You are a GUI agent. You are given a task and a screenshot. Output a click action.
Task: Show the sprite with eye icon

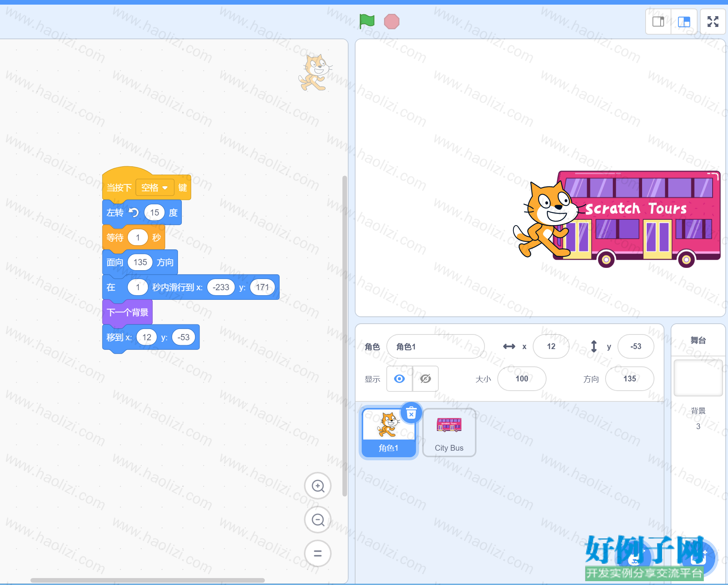point(399,379)
